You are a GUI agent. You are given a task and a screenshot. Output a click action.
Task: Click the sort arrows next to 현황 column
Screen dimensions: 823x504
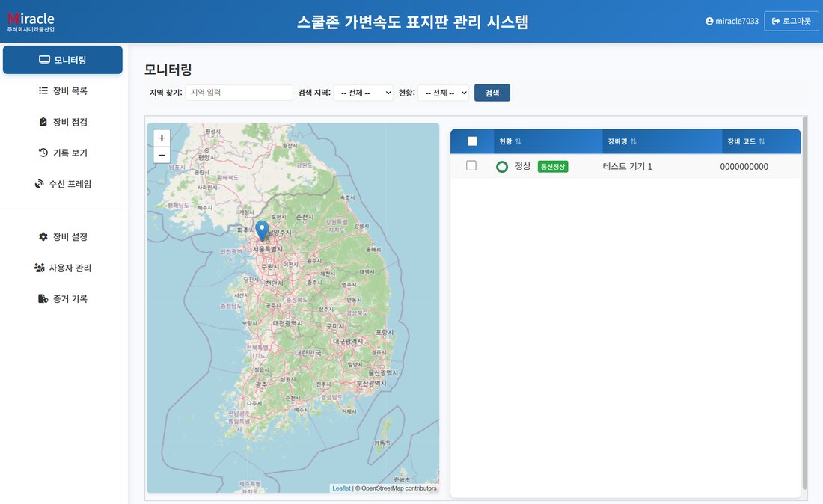pyautogui.click(x=518, y=141)
